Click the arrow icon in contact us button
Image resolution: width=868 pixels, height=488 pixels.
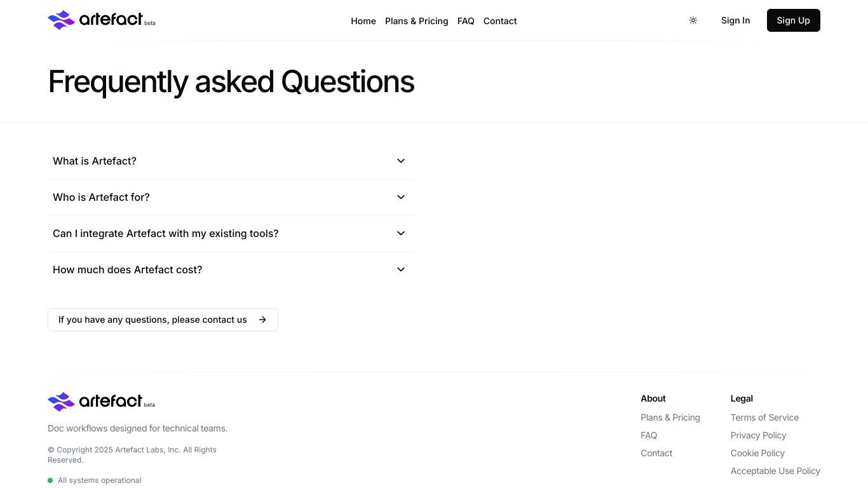[262, 320]
